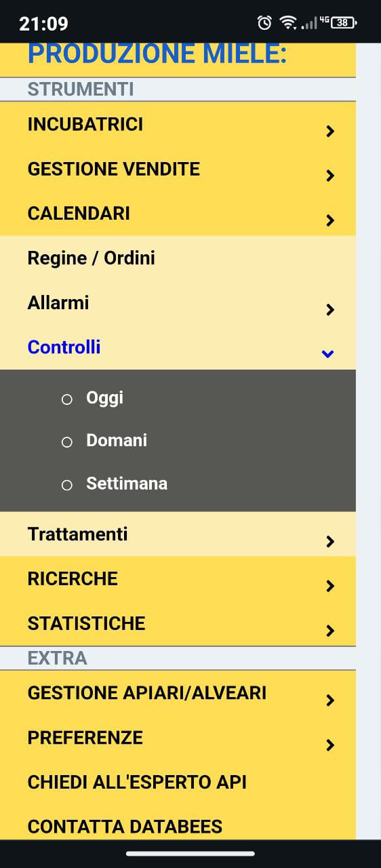The image size is (381, 868).
Task: Tap the Android home gesture bar
Action: [x=190, y=854]
